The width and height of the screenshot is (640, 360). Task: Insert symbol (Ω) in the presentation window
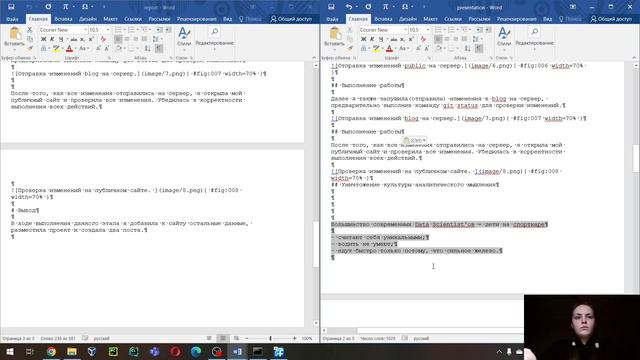(x=405, y=7)
